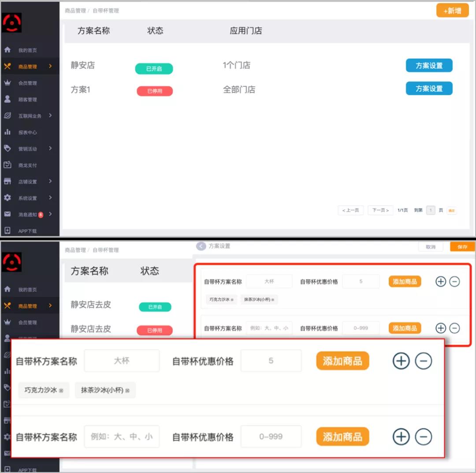
Task: Open 消息通知 with the red 8 badge
Action: pos(27,214)
